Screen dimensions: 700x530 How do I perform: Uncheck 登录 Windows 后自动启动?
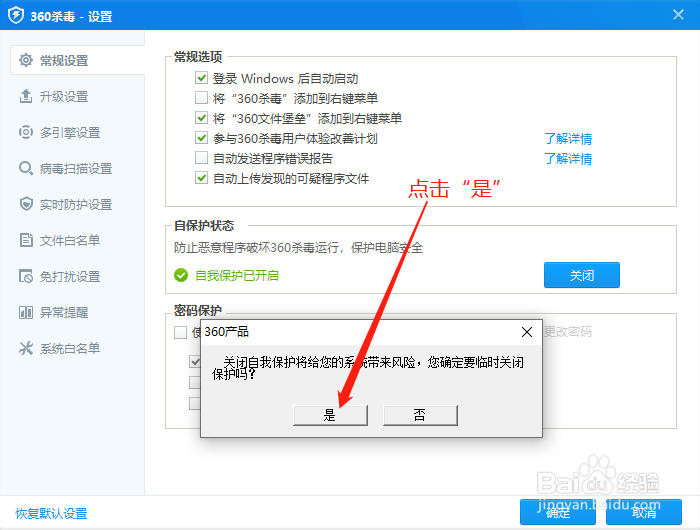pyautogui.click(x=201, y=78)
